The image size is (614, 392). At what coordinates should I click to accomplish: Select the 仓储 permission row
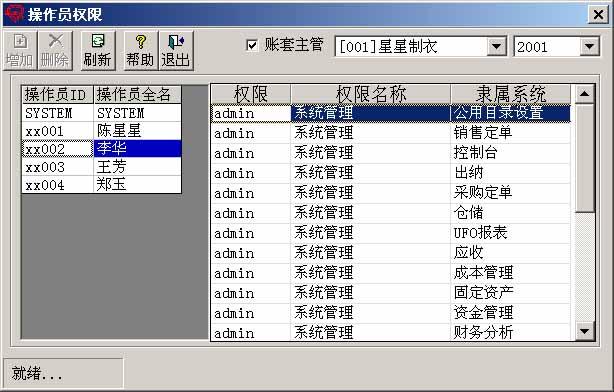[x=391, y=213]
